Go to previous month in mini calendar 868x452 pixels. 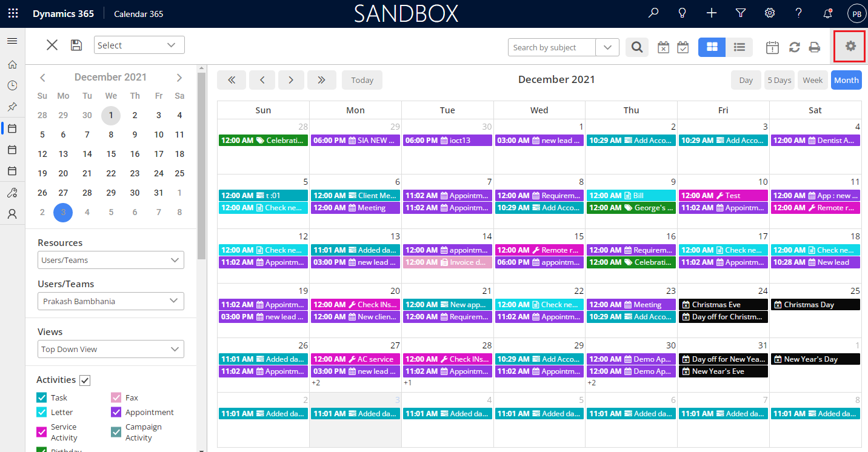tap(42, 78)
